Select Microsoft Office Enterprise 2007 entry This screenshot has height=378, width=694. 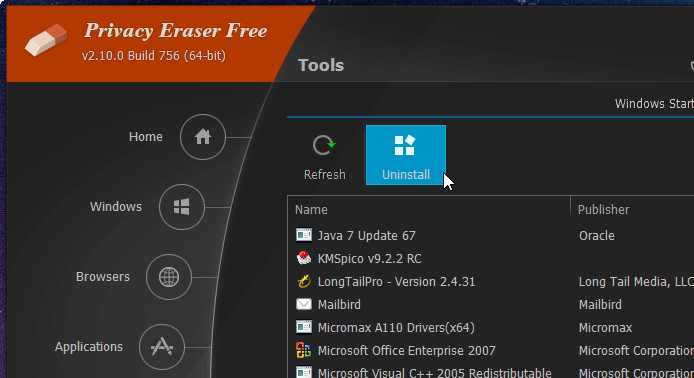click(407, 351)
